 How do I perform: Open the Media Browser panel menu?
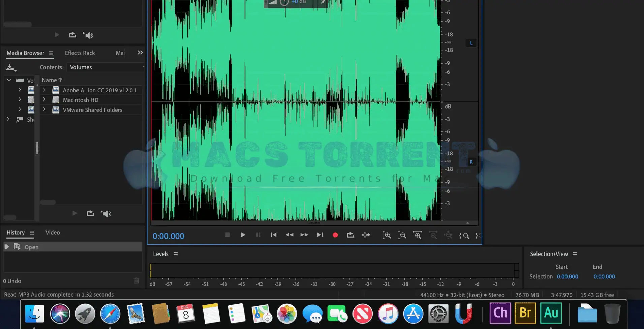(51, 53)
